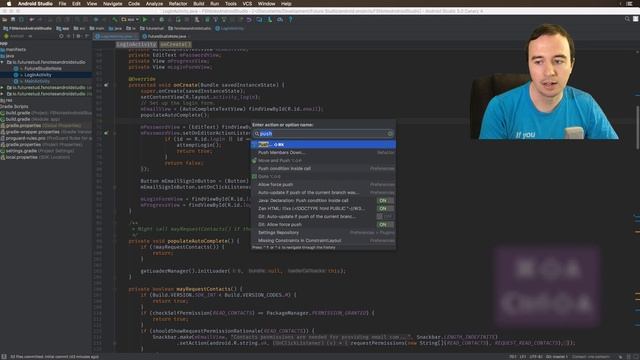
Task: Select the manifests folder in project tree
Action: (x=16, y=49)
